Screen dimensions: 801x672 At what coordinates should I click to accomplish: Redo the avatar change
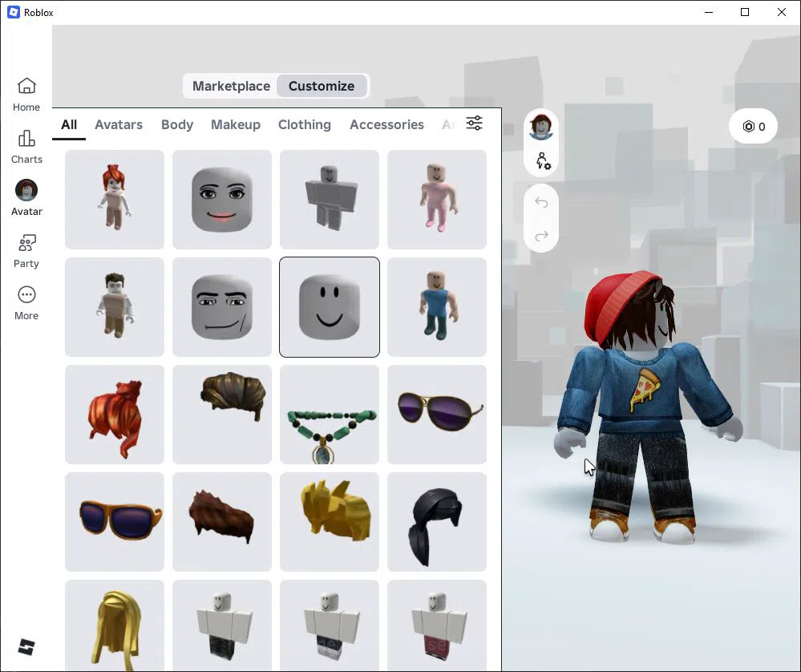(x=541, y=236)
